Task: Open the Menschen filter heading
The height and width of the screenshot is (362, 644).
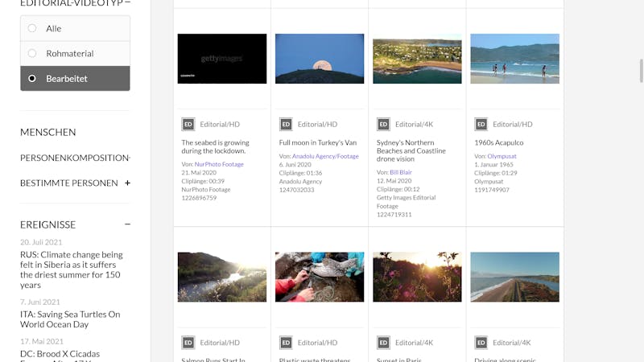Action: 48,132
